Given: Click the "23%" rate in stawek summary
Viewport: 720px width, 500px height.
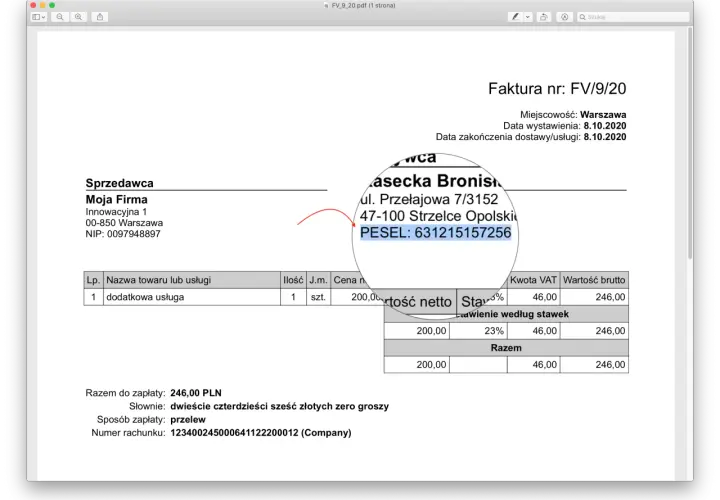Looking at the screenshot, I should click(x=494, y=331).
